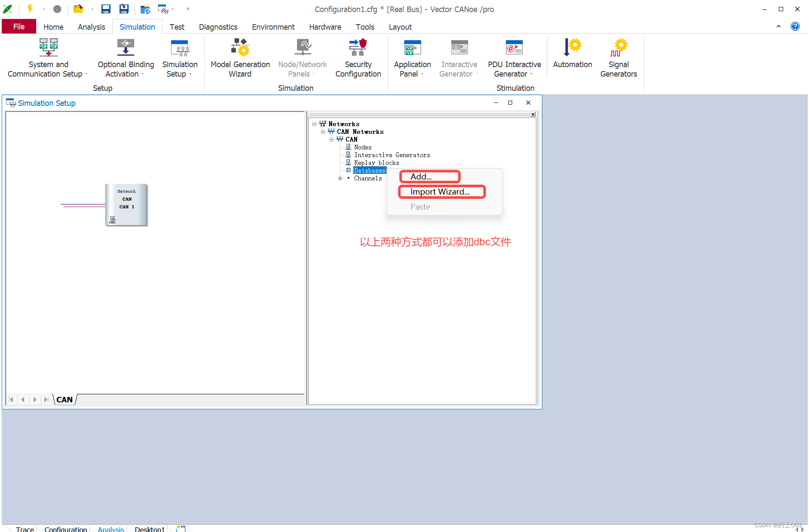Switch to the Test ribbon tab
This screenshot has width=809, height=532.
(x=177, y=27)
